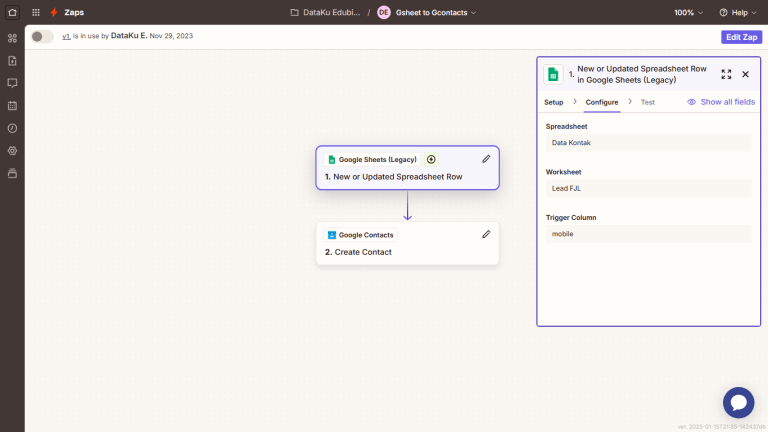Viewport: 768px width, 432px height.
Task: Click the Zaps lightning bolt logo
Action: tap(54, 12)
